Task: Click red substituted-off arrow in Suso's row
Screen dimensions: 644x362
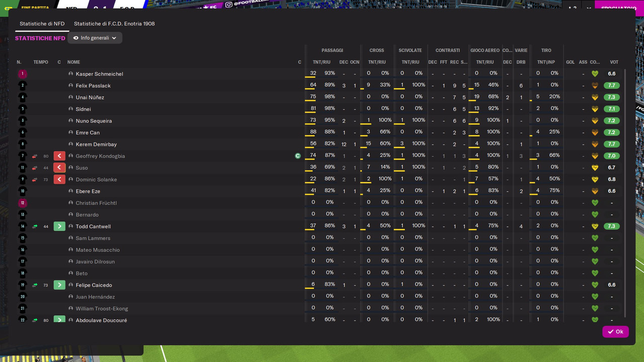Action: (59, 167)
